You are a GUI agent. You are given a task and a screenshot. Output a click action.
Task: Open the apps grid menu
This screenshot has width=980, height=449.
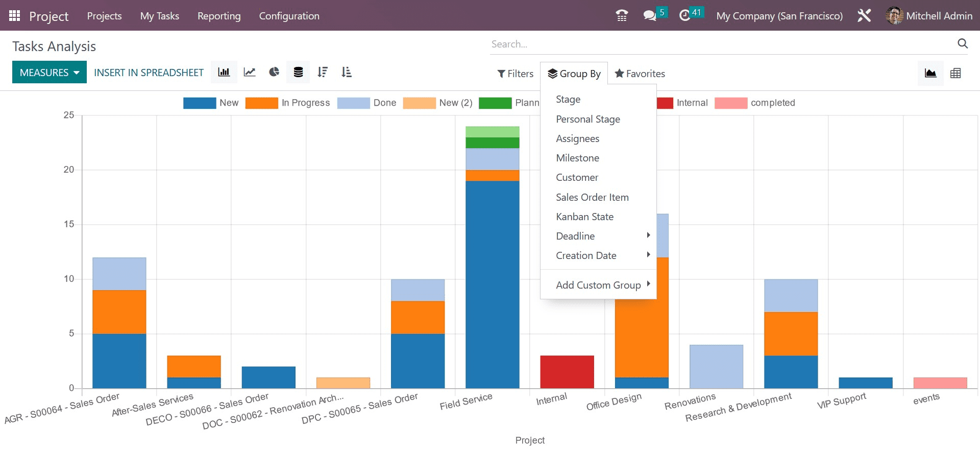tap(14, 16)
